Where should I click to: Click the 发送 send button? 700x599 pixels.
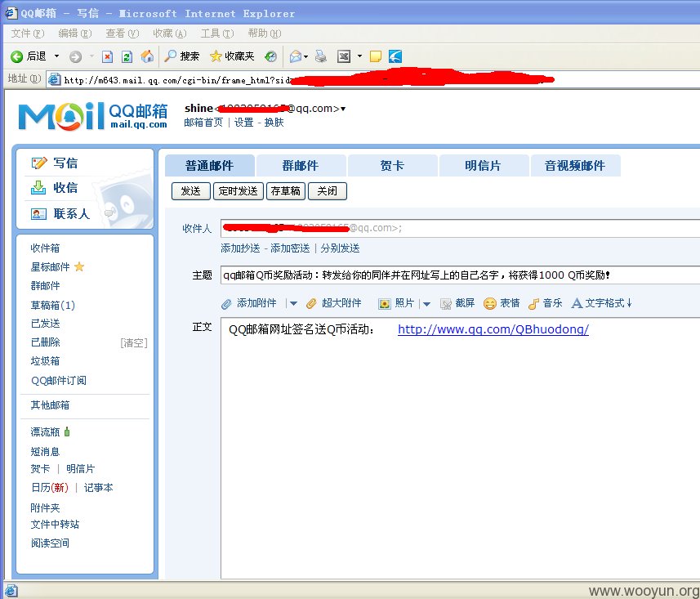point(190,191)
